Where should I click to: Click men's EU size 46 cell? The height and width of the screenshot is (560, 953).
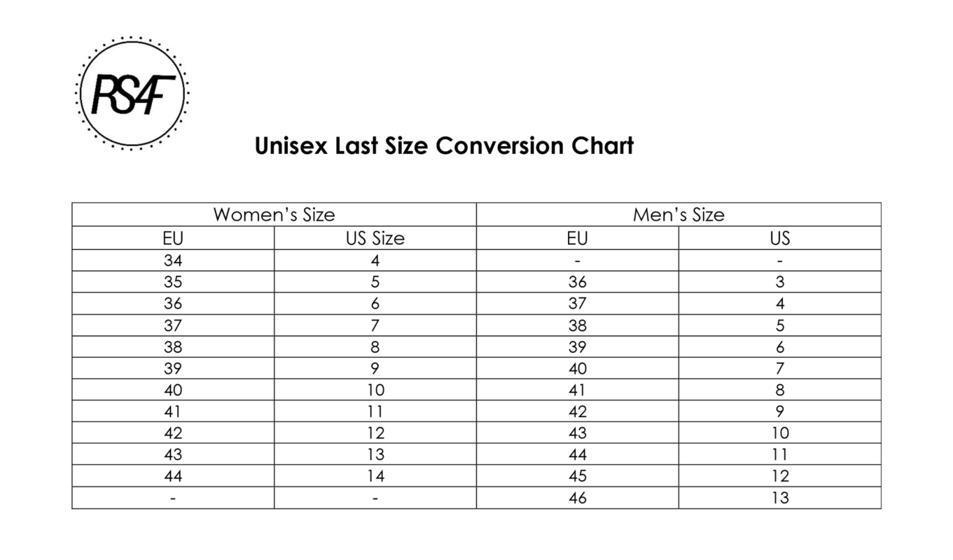577,498
